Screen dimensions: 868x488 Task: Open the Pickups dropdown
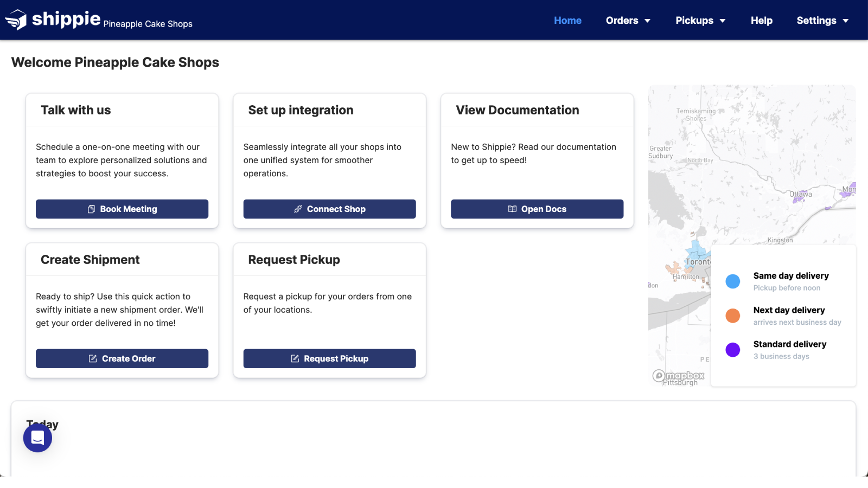(x=700, y=20)
